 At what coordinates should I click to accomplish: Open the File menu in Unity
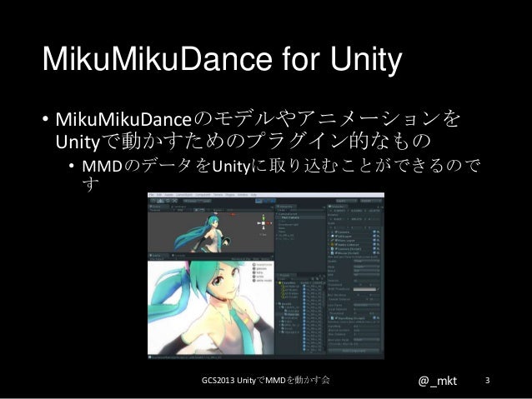(x=151, y=195)
